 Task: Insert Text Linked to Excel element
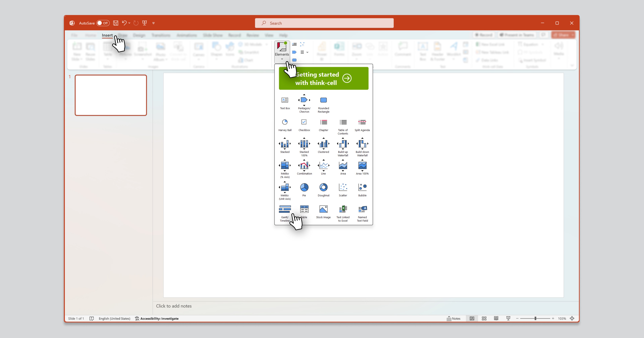pos(343,213)
